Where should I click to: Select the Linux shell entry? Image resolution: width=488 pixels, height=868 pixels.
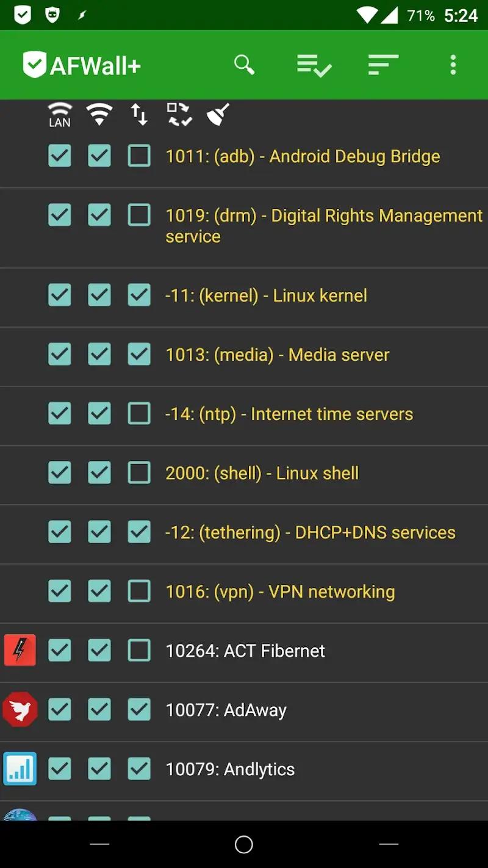pyautogui.click(x=261, y=473)
